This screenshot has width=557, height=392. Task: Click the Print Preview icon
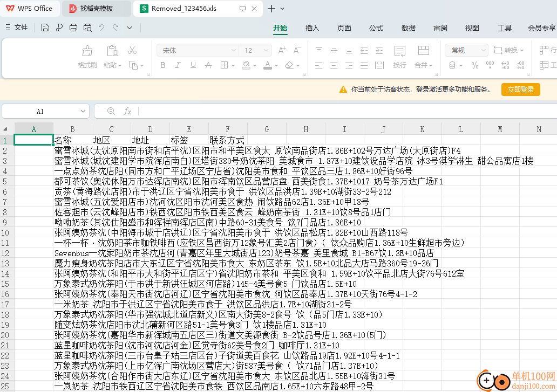coord(87,27)
